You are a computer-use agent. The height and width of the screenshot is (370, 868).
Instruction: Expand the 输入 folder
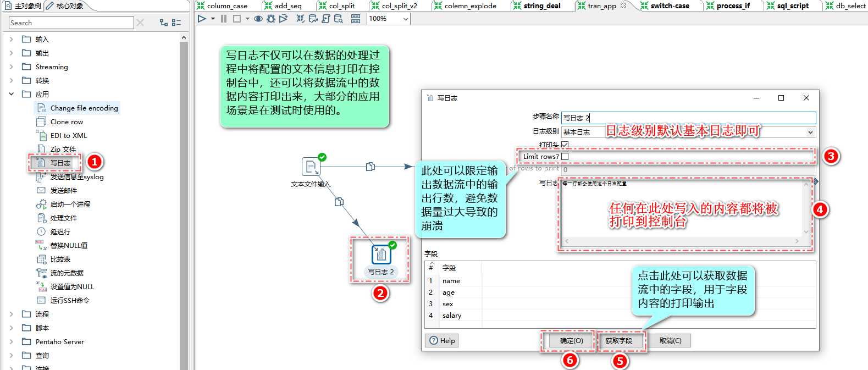[12, 39]
